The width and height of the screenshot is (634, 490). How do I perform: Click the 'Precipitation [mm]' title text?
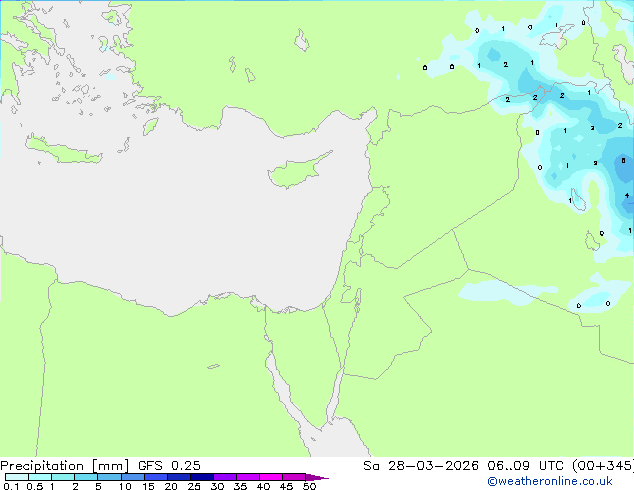(64, 466)
